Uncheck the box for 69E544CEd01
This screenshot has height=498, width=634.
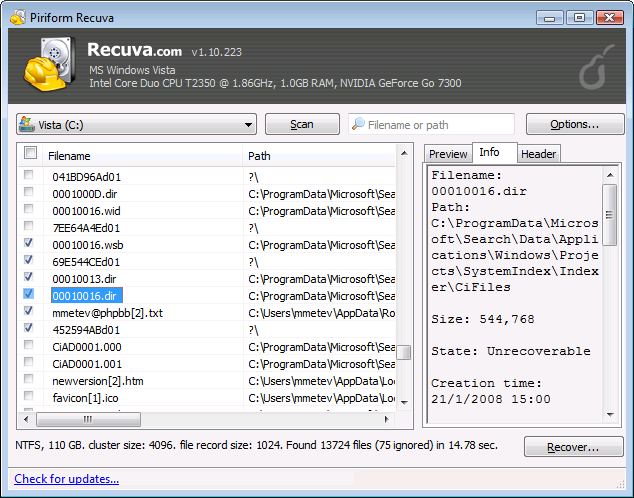(28, 260)
